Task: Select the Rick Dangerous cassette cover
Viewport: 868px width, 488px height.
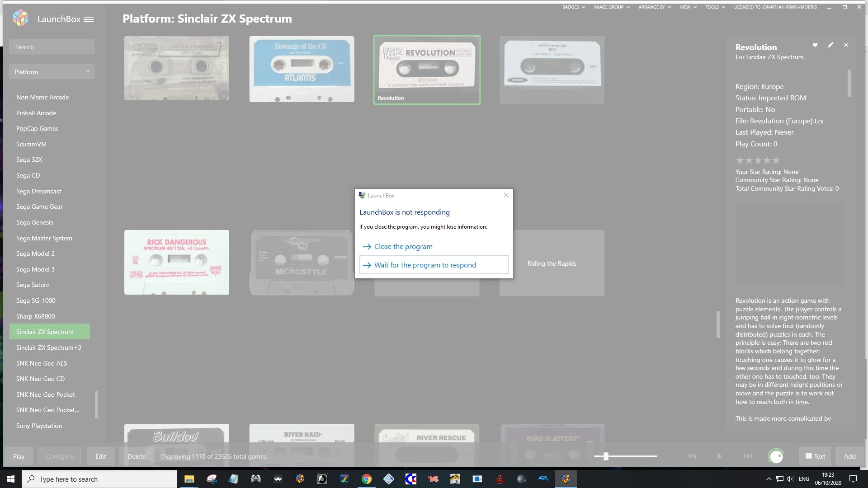Action: 177,263
